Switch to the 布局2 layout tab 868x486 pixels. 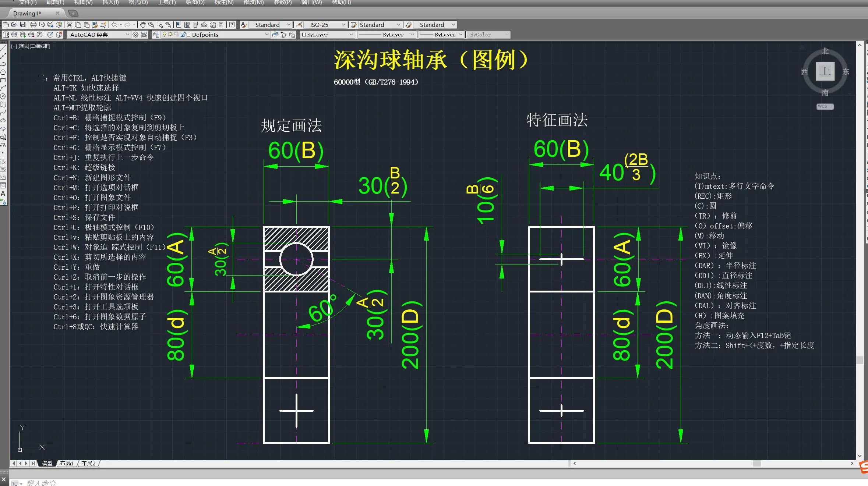pos(88,463)
